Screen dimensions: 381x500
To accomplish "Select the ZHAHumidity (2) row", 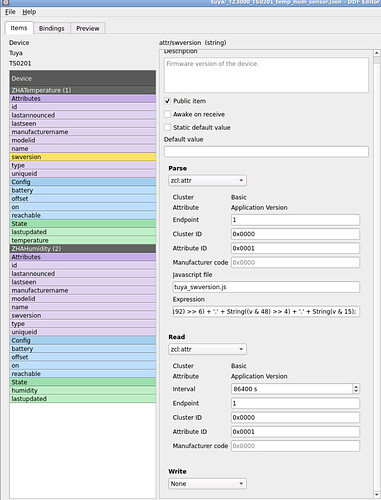I will pyautogui.click(x=83, y=249).
